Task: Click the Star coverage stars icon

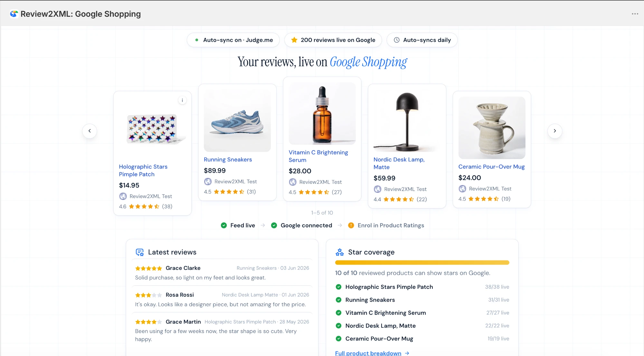Action: tap(340, 252)
